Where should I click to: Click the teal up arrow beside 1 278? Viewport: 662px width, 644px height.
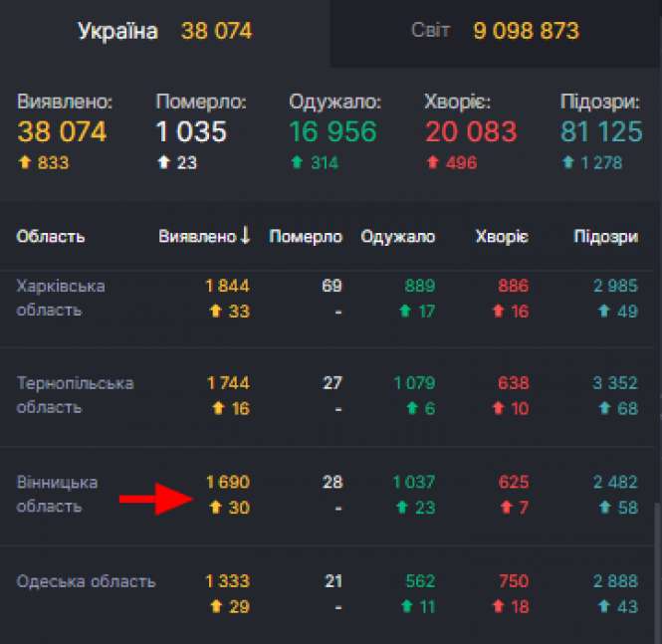pyautogui.click(x=568, y=163)
